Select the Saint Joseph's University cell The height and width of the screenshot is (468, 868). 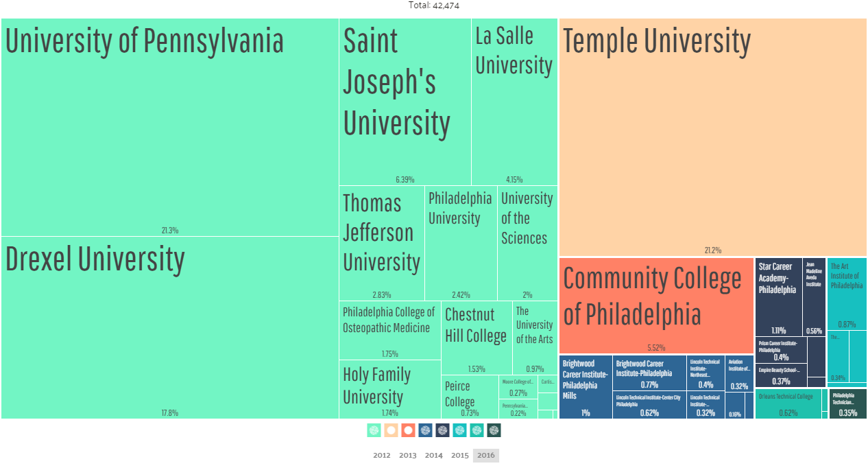click(405, 102)
